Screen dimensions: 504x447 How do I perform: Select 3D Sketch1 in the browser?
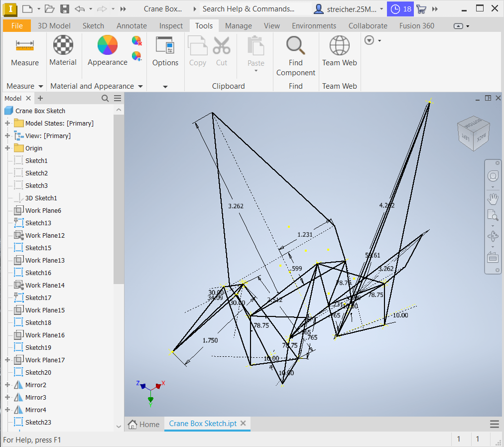(x=41, y=198)
